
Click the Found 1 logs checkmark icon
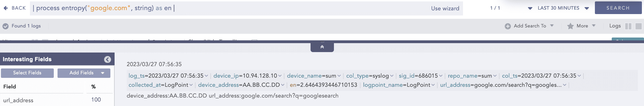pyautogui.click(x=6, y=26)
